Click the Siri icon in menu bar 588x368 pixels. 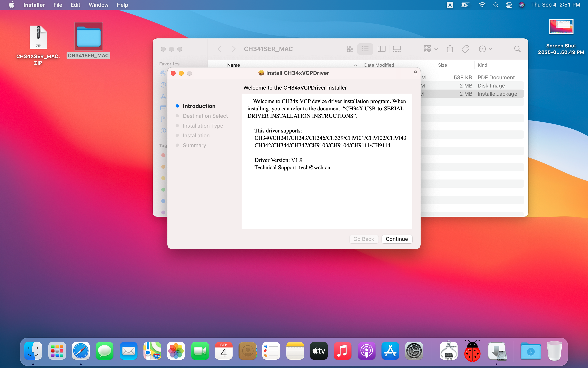coord(522,5)
